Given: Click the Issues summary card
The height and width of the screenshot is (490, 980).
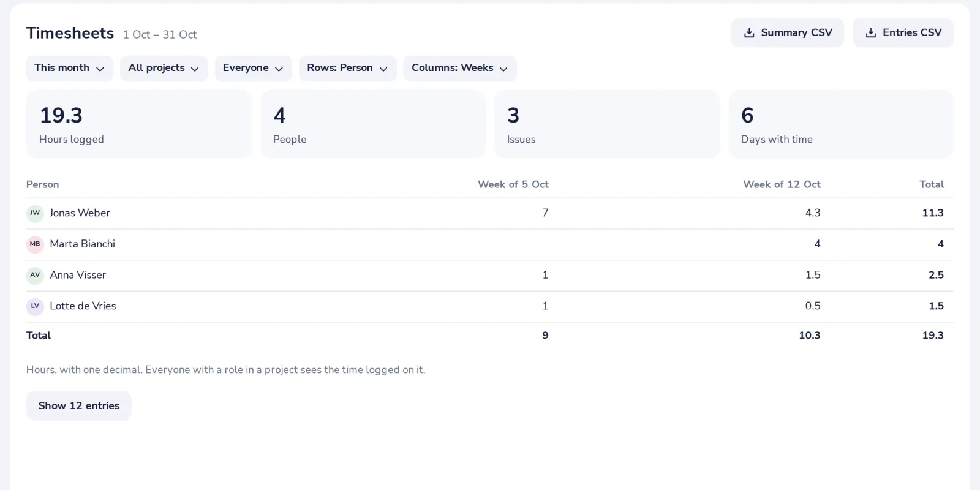Looking at the screenshot, I should coord(607,124).
